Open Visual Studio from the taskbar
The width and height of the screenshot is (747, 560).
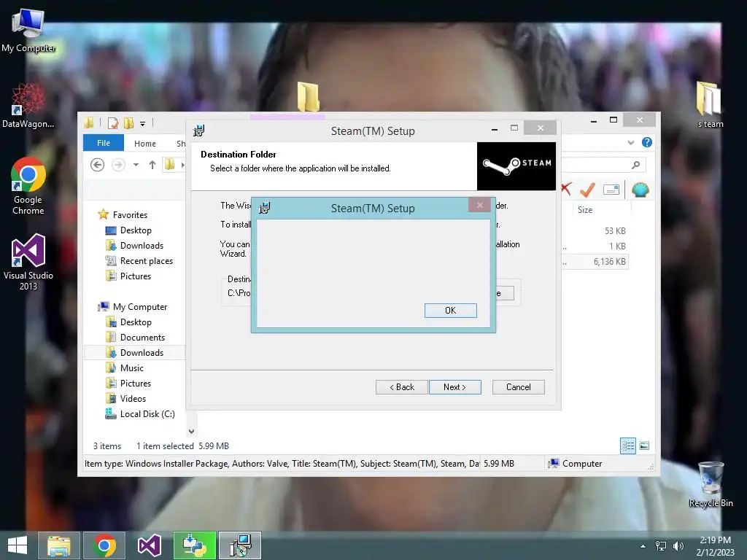pyautogui.click(x=149, y=545)
